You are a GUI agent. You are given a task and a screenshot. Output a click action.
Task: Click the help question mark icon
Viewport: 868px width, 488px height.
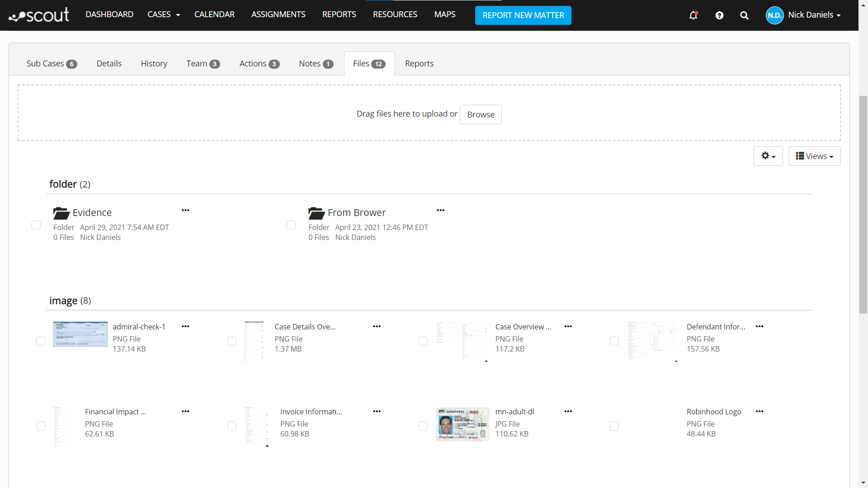[719, 15]
